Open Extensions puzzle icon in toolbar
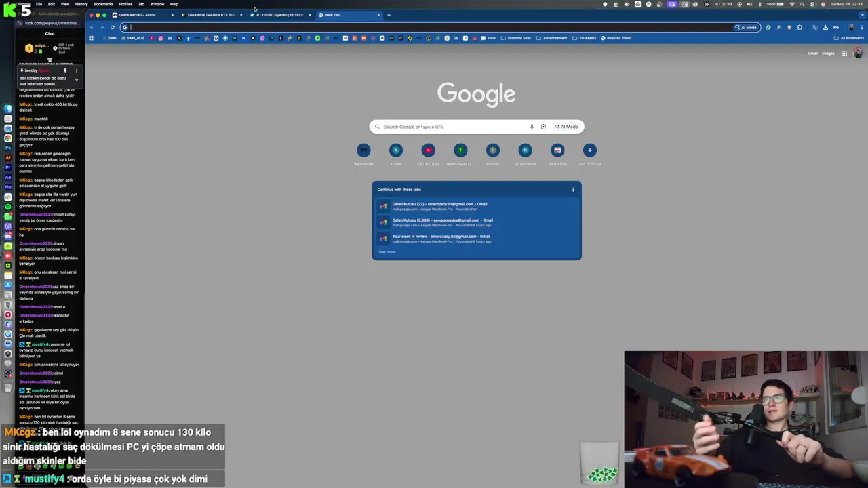 (x=800, y=27)
